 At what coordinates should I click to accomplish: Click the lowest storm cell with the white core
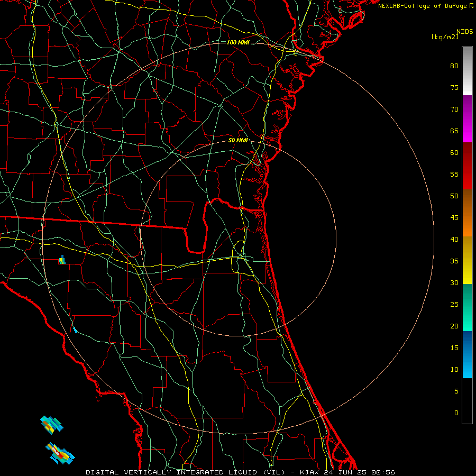tap(60, 454)
